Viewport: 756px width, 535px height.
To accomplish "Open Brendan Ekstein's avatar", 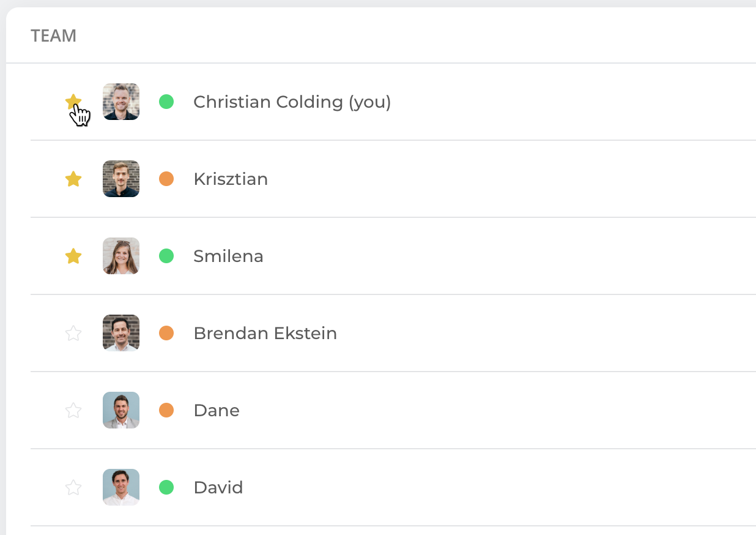I will pyautogui.click(x=121, y=333).
